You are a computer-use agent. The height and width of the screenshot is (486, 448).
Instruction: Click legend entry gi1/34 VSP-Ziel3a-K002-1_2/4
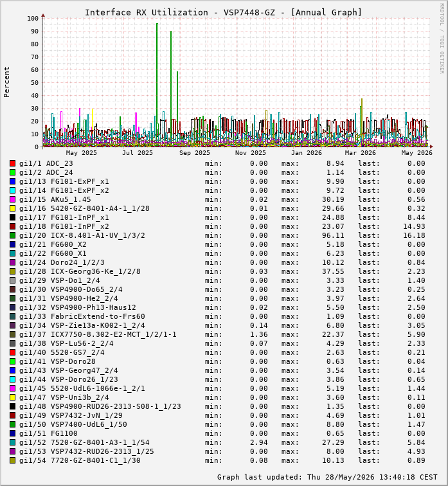(x=82, y=325)
